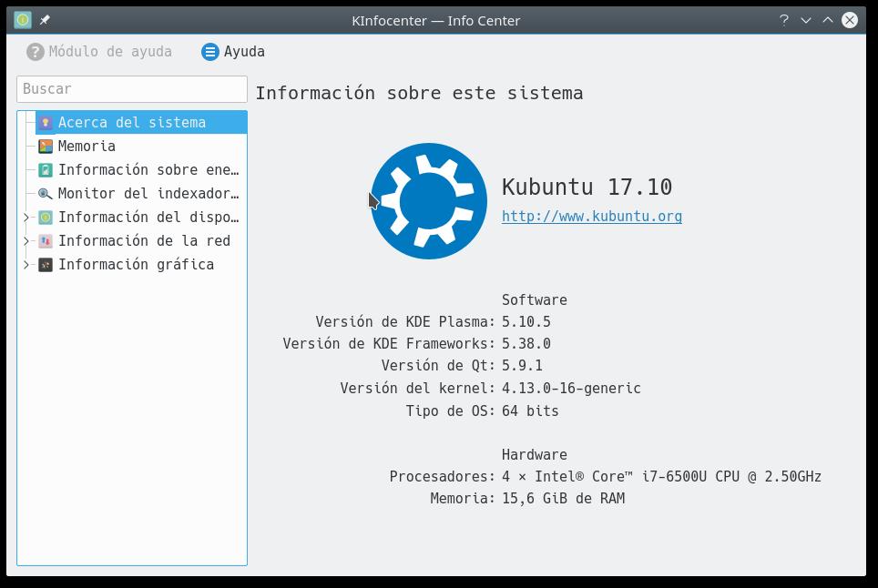
Task: Click the question mark context help button
Action: point(784,20)
